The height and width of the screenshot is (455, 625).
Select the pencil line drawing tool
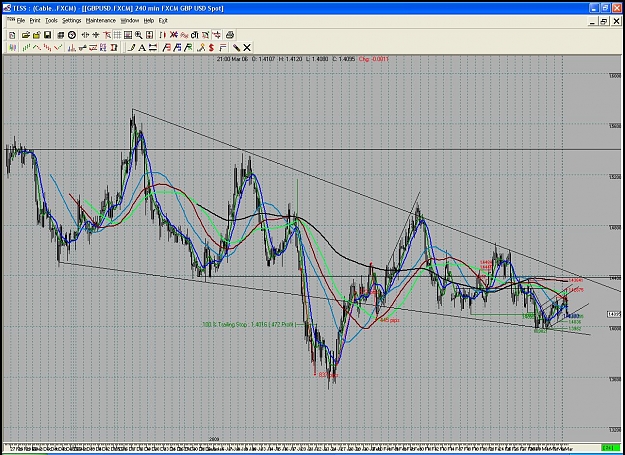[x=131, y=48]
